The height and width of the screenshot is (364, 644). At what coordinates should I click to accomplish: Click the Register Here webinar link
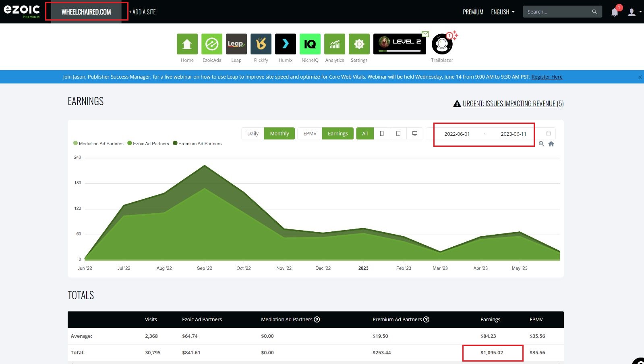[547, 77]
